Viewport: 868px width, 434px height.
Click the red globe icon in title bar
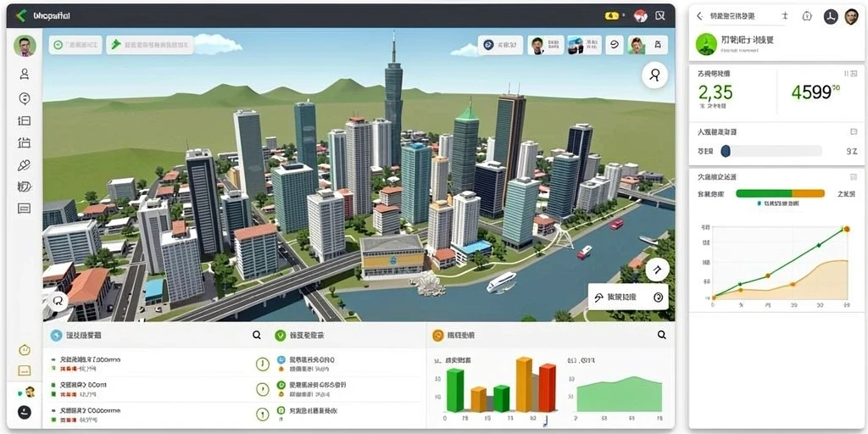click(x=640, y=16)
